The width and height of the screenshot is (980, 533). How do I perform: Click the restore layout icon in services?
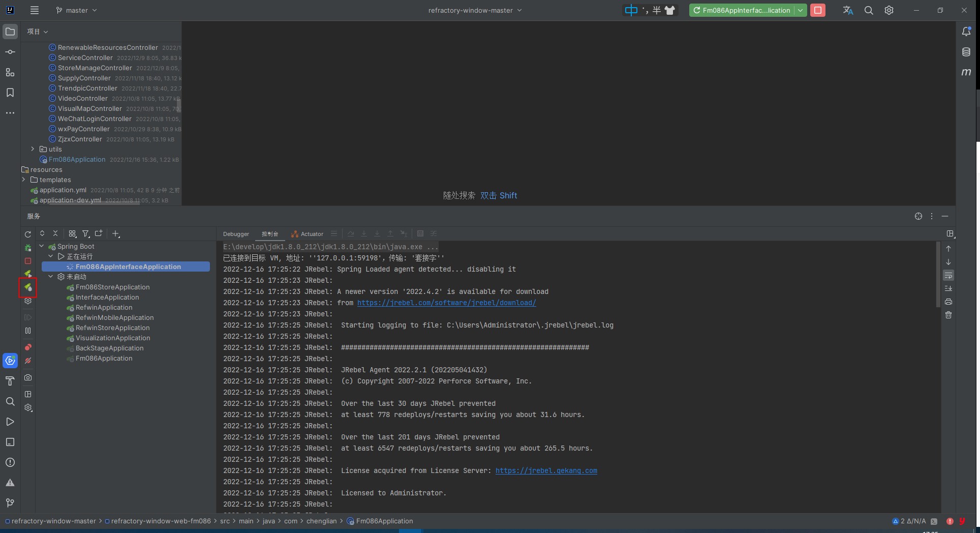coord(28,394)
